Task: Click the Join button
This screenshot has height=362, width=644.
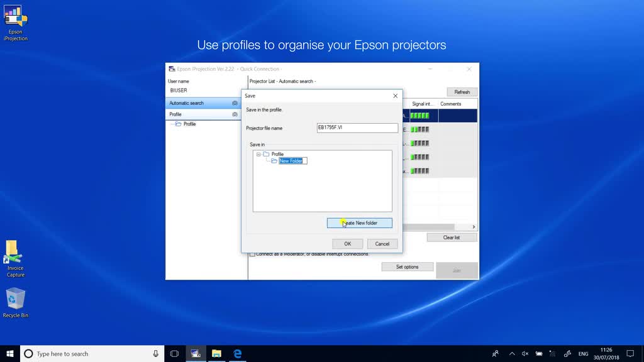Action: tap(457, 270)
